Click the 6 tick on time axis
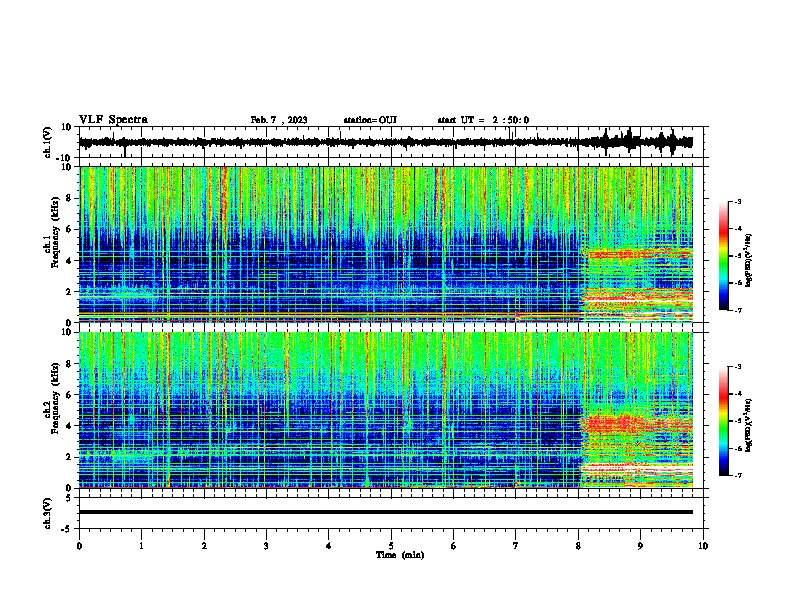This screenshot has width=792, height=612. 454,546
